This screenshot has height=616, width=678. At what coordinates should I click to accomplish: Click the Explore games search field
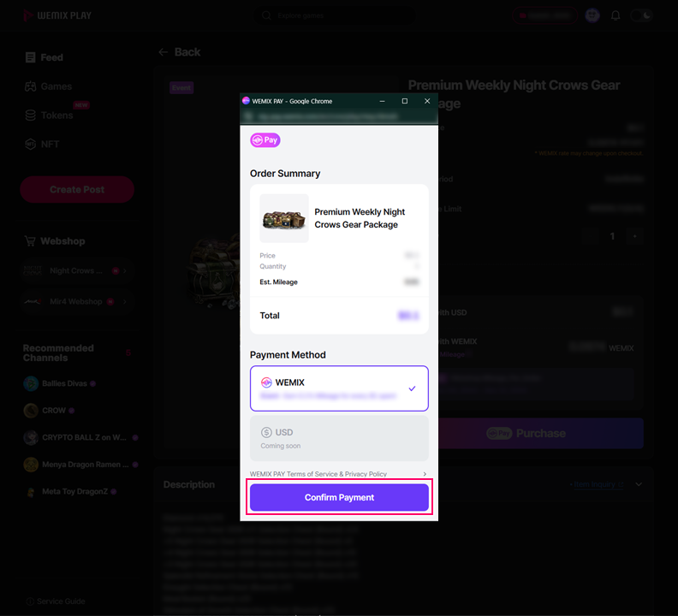click(335, 15)
